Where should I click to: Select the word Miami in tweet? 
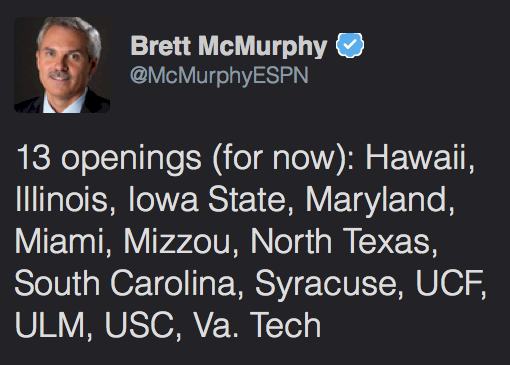[x=59, y=241]
